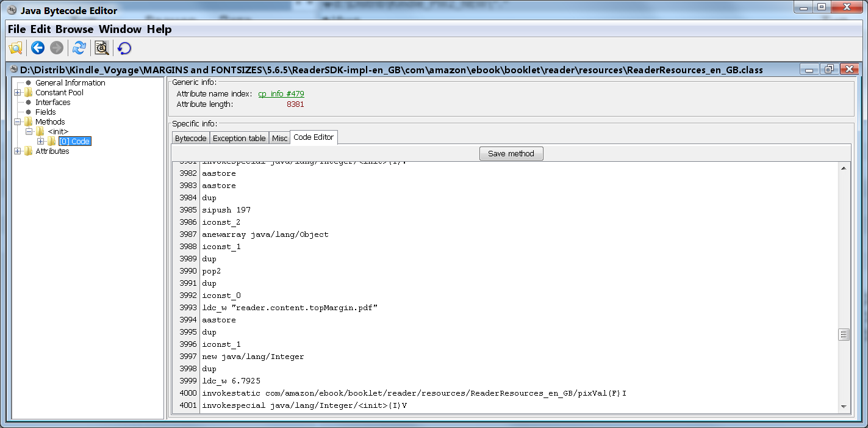This screenshot has height=428, width=868.
Task: Select the Attributes tree label
Action: point(52,151)
